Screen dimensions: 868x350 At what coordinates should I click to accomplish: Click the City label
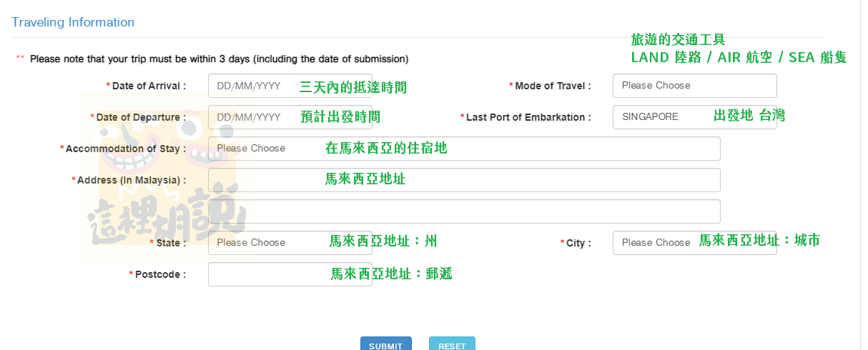pyautogui.click(x=578, y=243)
